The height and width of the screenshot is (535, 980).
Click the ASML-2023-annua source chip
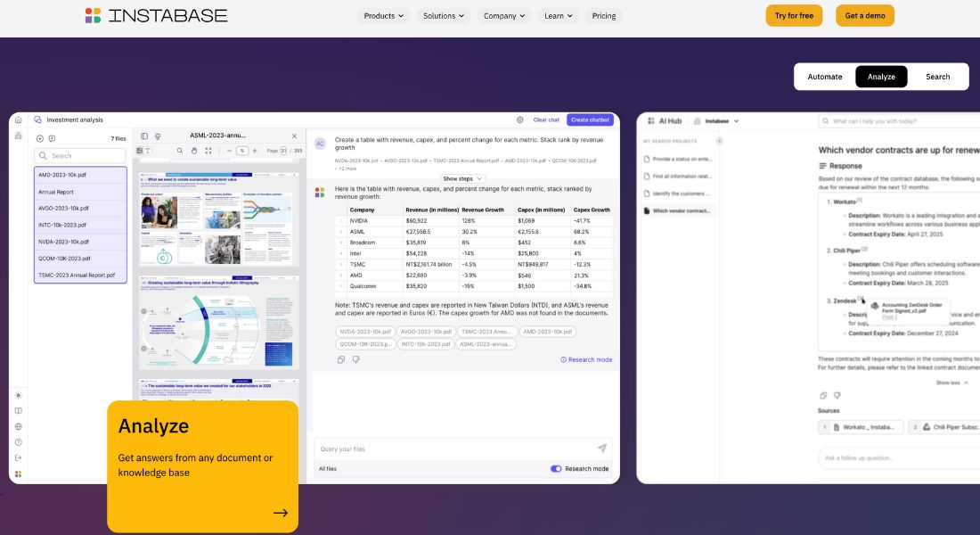(486, 344)
